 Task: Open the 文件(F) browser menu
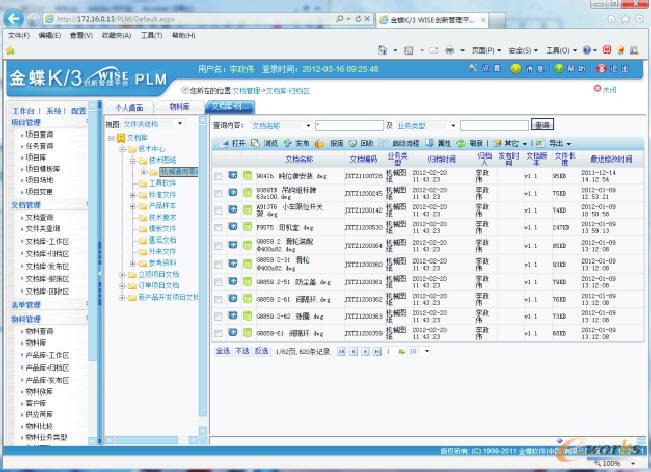(x=19, y=35)
